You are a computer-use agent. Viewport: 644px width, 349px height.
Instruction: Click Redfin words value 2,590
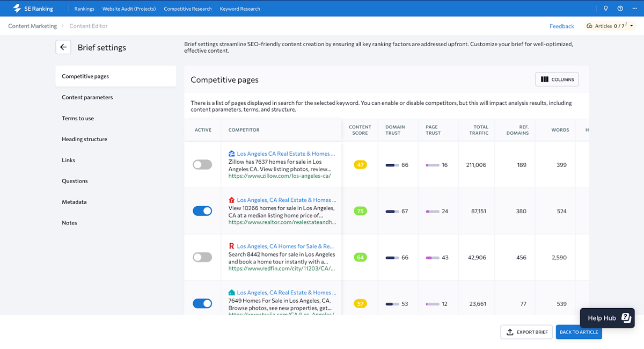coord(558,258)
